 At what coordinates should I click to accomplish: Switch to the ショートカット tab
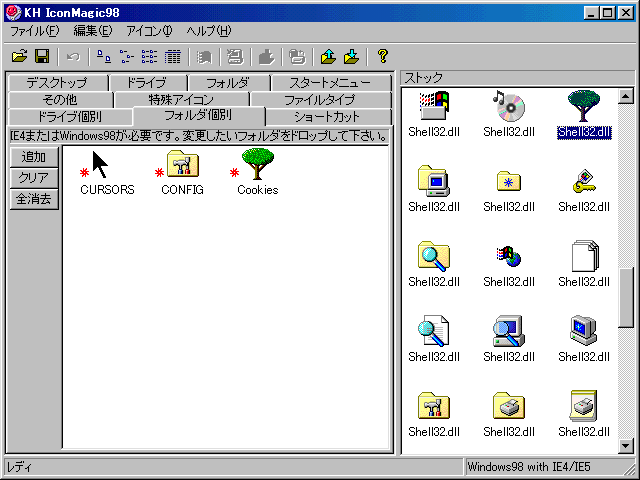[327, 117]
